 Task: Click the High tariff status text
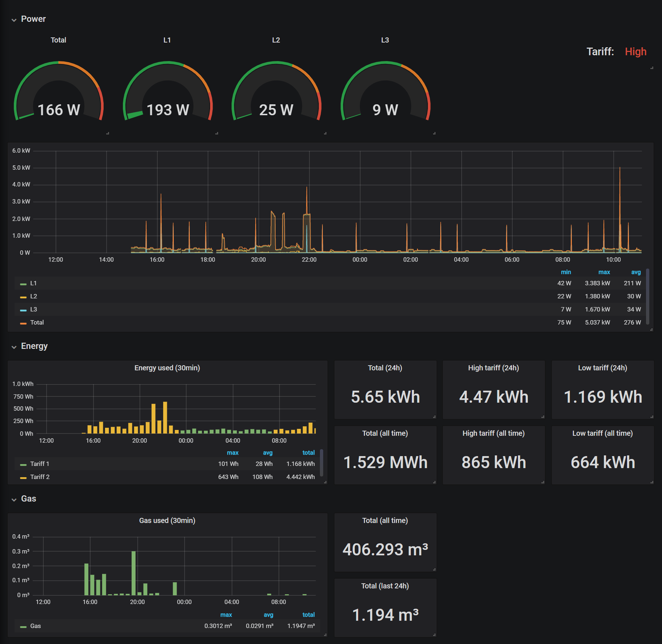[636, 52]
